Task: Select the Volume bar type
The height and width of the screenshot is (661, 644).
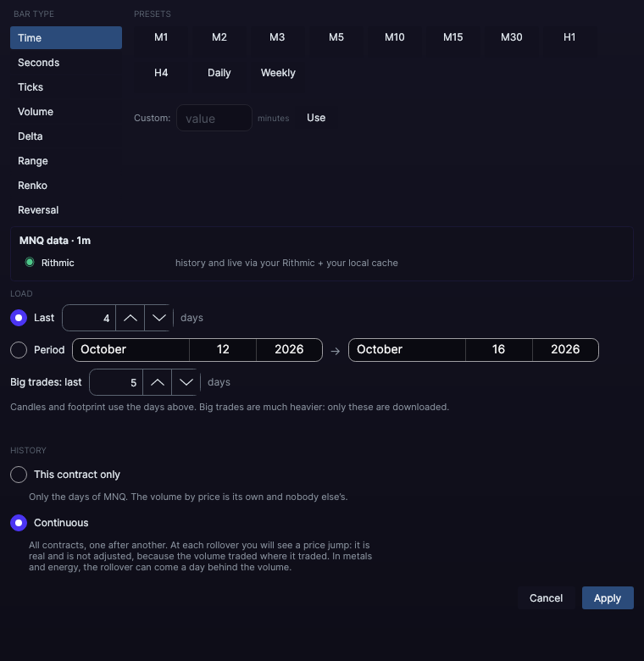Action: coord(66,112)
